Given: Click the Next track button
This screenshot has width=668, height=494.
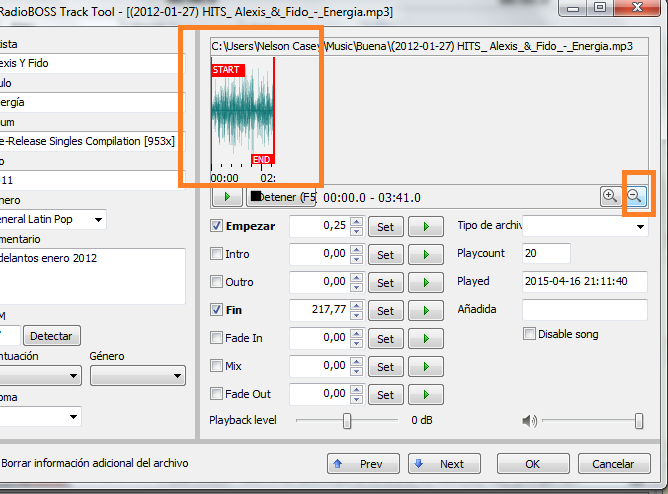Looking at the screenshot, I should [x=441, y=464].
